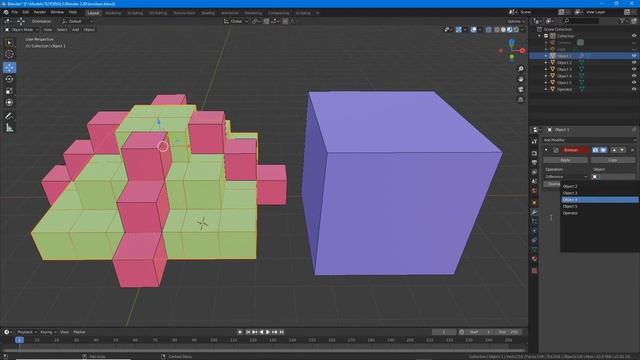Click the Blender logo menu icon
Image resolution: width=640 pixels, height=360 pixels.
point(6,12)
